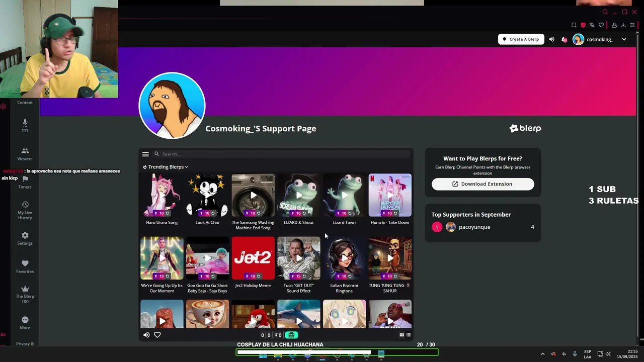
Task: Open the TTS microphone sidebar item
Action: pyautogui.click(x=25, y=125)
